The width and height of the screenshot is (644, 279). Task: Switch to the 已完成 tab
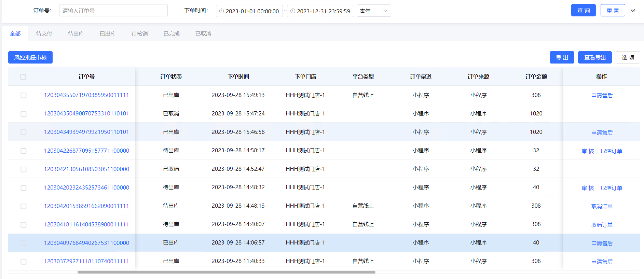(x=172, y=34)
